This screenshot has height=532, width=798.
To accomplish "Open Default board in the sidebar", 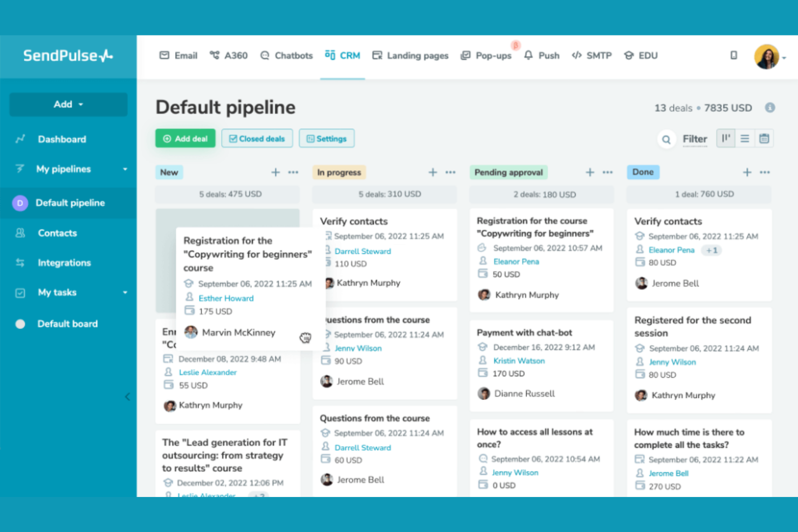I will 67,324.
